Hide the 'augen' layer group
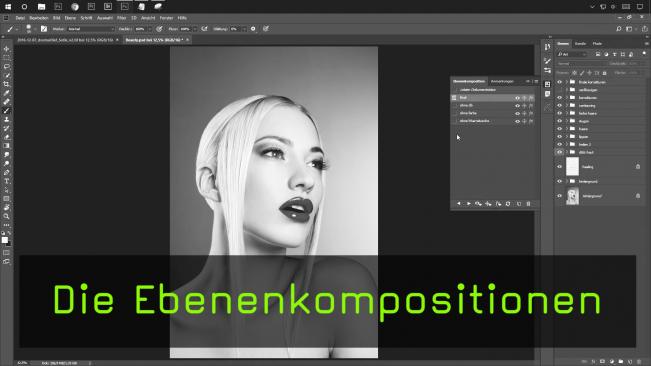 [x=559, y=121]
